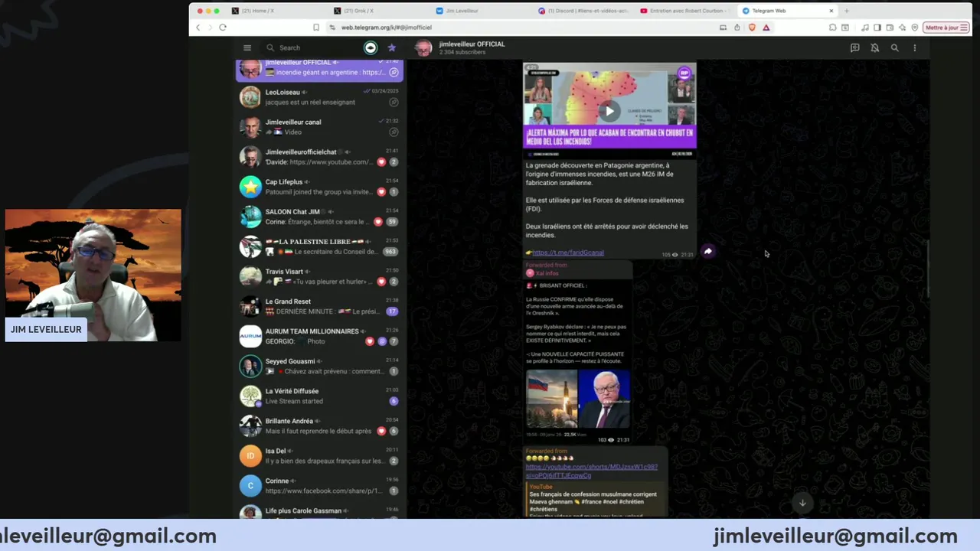Click pinned icon on jimleveilleur OFFICIAL row
Screen dimensions: 980x551
394,73
